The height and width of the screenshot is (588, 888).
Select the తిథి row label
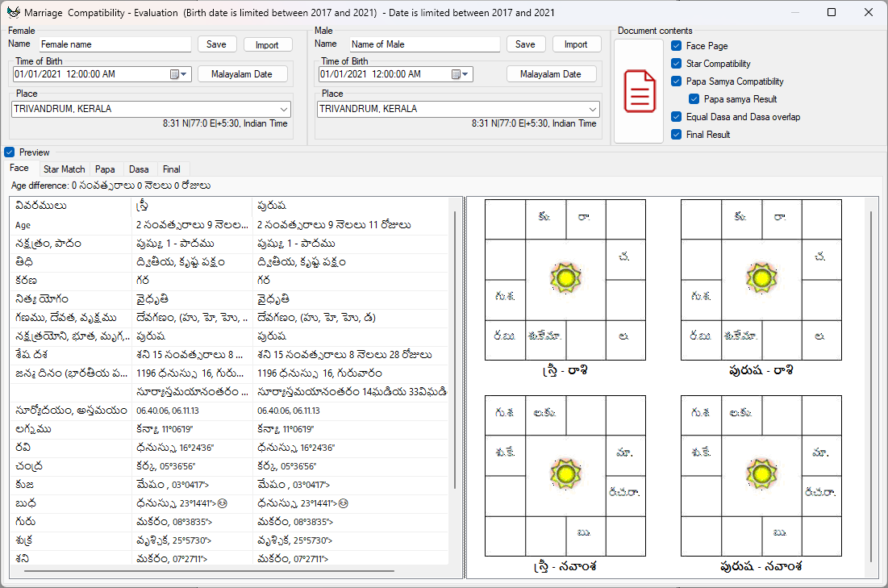pyautogui.click(x=23, y=261)
